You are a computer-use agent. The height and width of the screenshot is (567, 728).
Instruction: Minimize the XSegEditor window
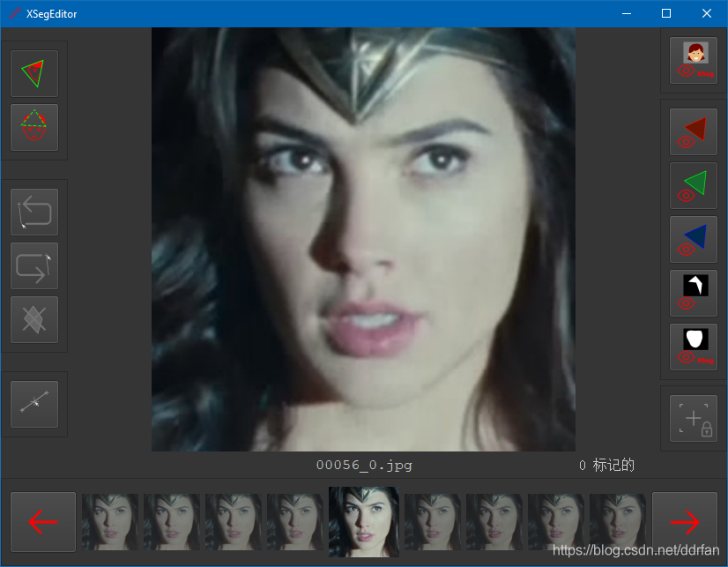627,13
